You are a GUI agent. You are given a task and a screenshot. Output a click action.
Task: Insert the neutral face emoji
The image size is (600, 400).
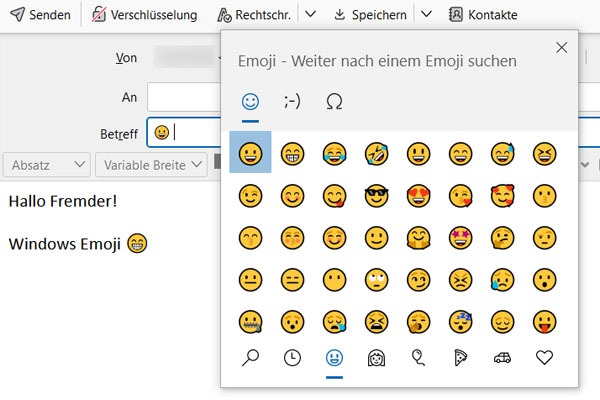tap(250, 280)
